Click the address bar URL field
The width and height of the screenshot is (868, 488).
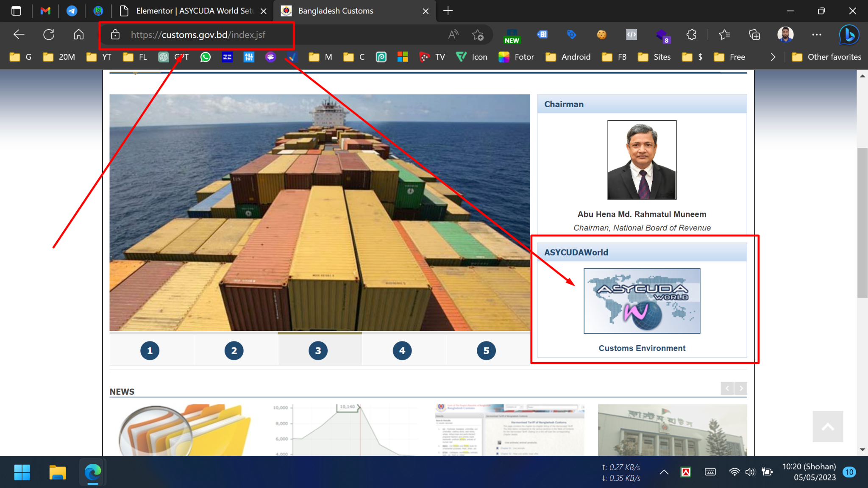click(x=198, y=35)
